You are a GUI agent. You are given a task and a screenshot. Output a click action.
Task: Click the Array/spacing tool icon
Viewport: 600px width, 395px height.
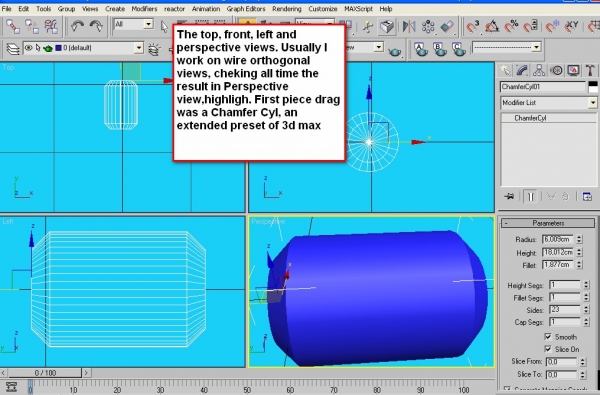[x=428, y=27]
